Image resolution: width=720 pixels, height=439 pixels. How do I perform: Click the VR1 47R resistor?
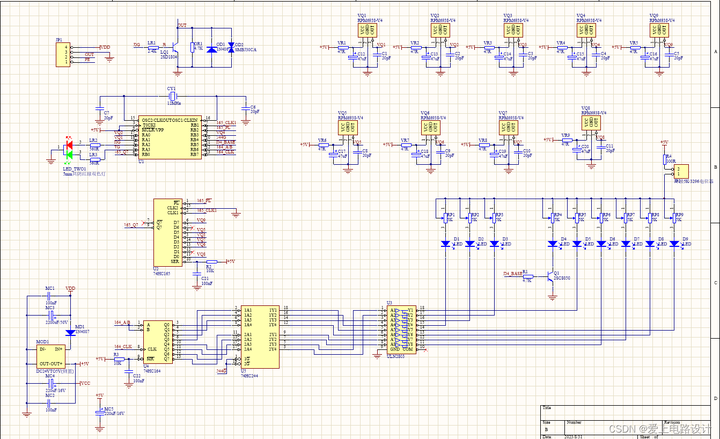[x=342, y=47]
